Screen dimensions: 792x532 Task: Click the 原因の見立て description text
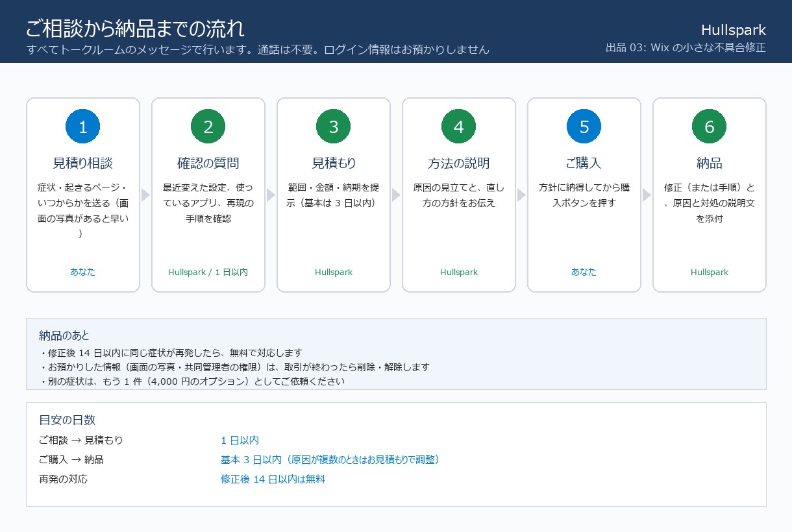point(458,195)
